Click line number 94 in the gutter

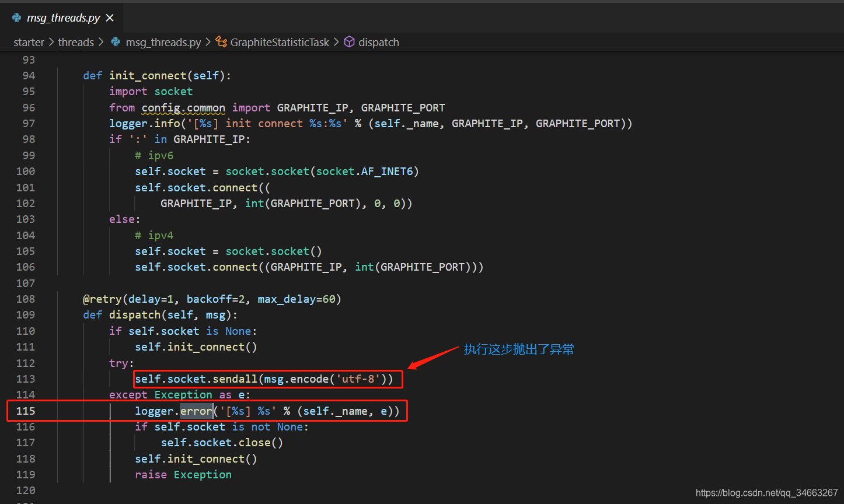tap(29, 75)
